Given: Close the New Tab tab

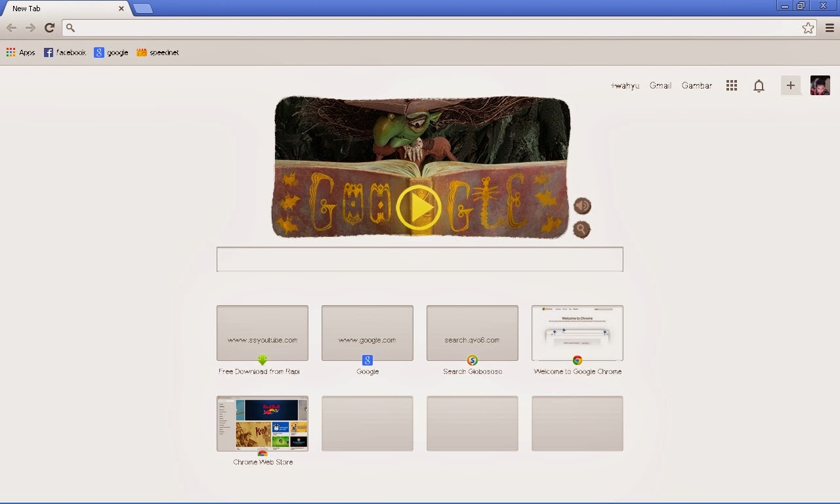Looking at the screenshot, I should point(121,9).
